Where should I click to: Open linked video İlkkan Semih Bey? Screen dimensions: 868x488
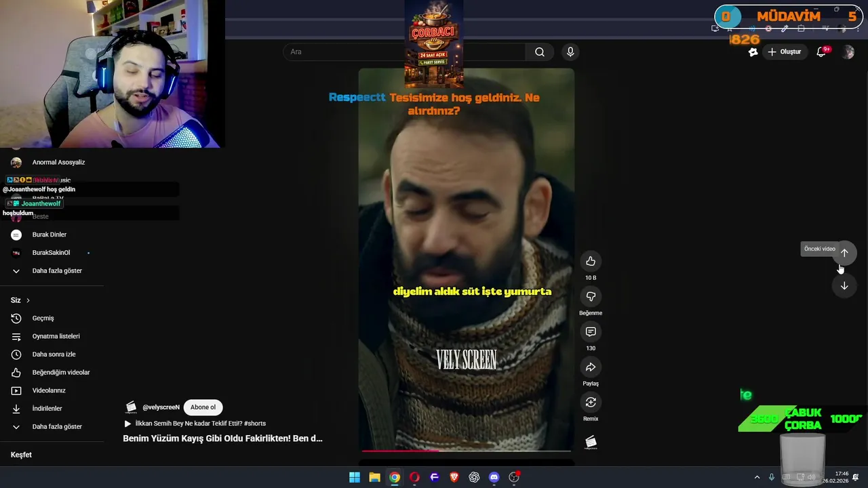(x=195, y=424)
